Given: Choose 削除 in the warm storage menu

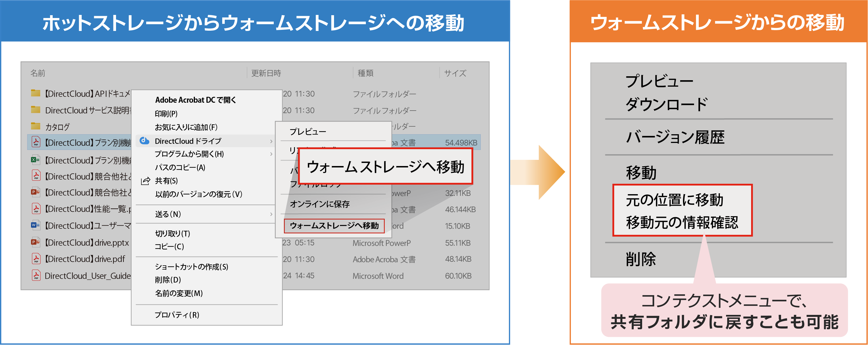Looking at the screenshot, I should coord(640,259).
